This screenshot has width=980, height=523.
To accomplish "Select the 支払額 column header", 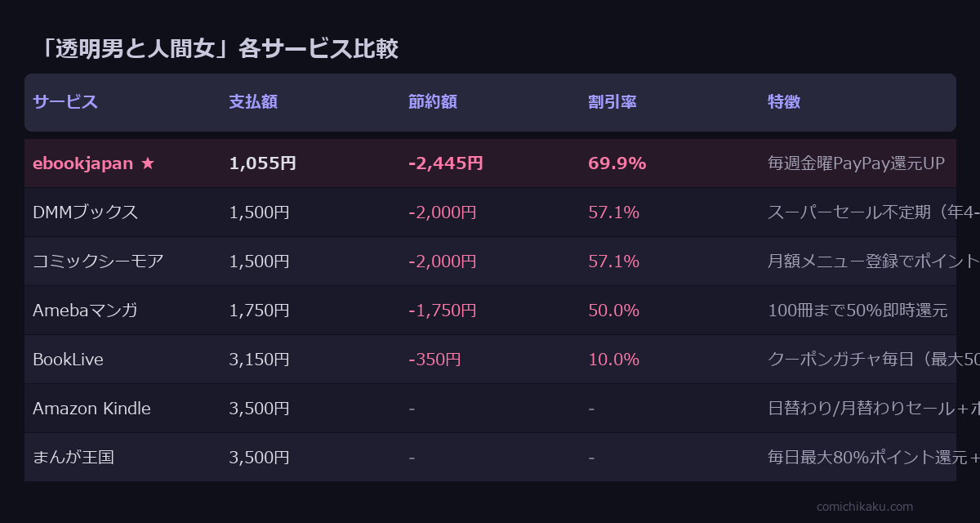I will point(253,102).
